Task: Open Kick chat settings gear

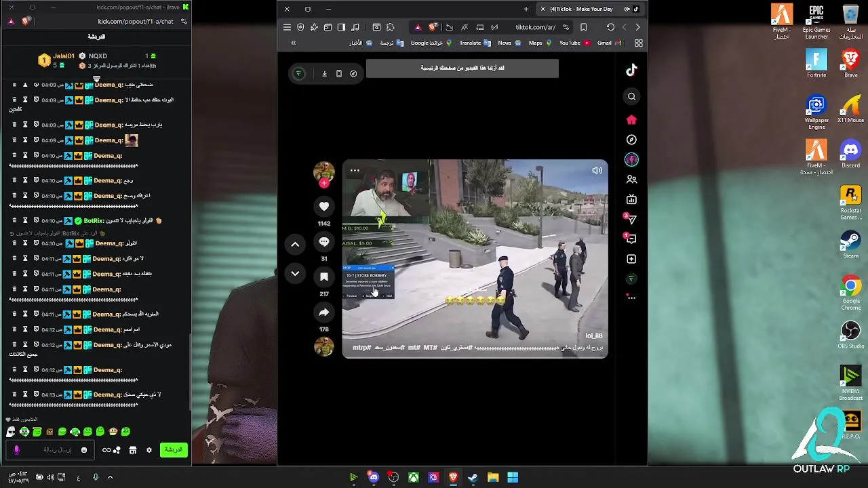Action: click(x=149, y=450)
